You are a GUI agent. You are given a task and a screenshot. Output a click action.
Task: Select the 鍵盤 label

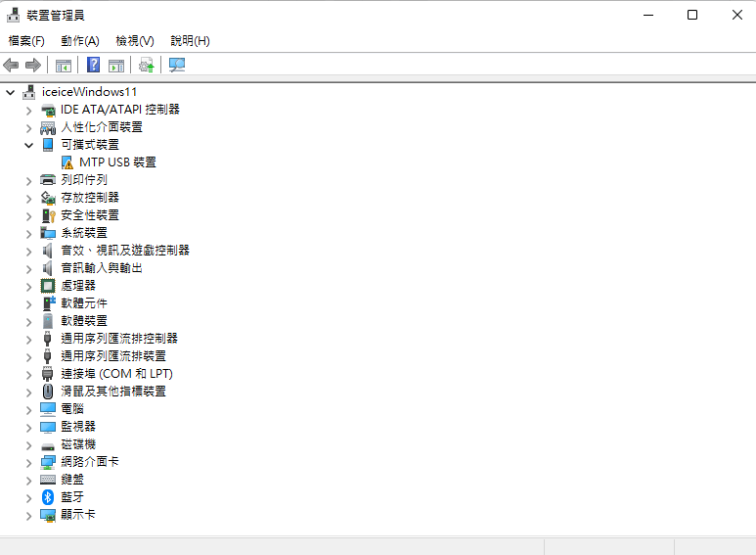pyautogui.click(x=72, y=480)
